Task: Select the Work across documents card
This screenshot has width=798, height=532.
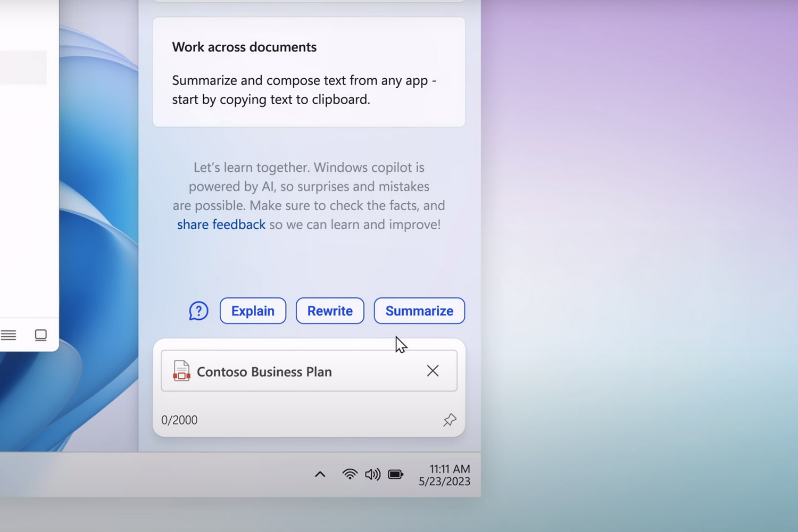Action: point(309,72)
